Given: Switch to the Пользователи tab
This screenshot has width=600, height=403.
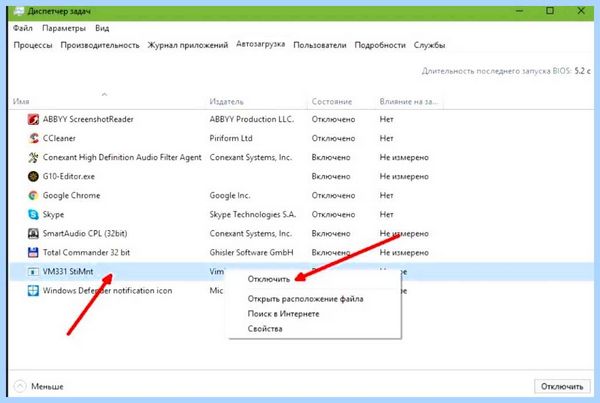Looking at the screenshot, I should click(320, 45).
